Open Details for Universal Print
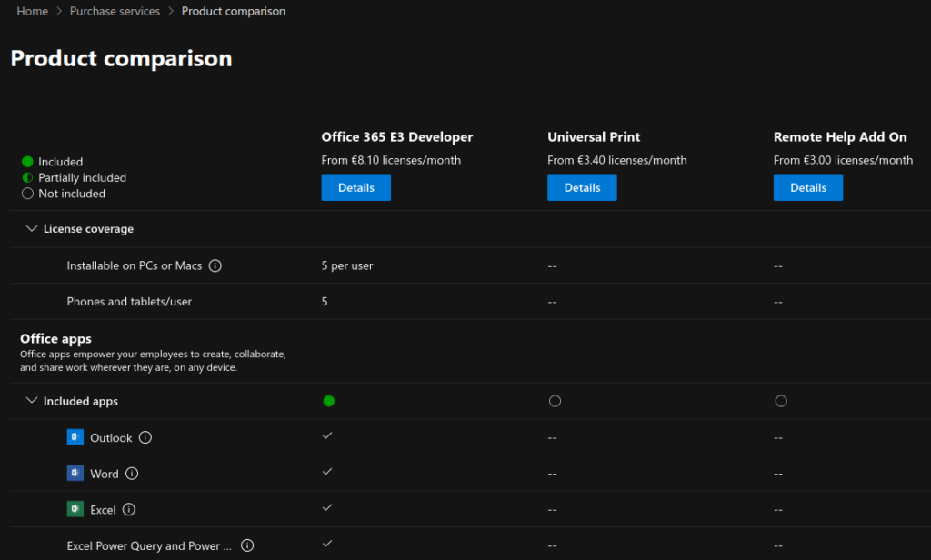This screenshot has height=560, width=931. [x=582, y=187]
